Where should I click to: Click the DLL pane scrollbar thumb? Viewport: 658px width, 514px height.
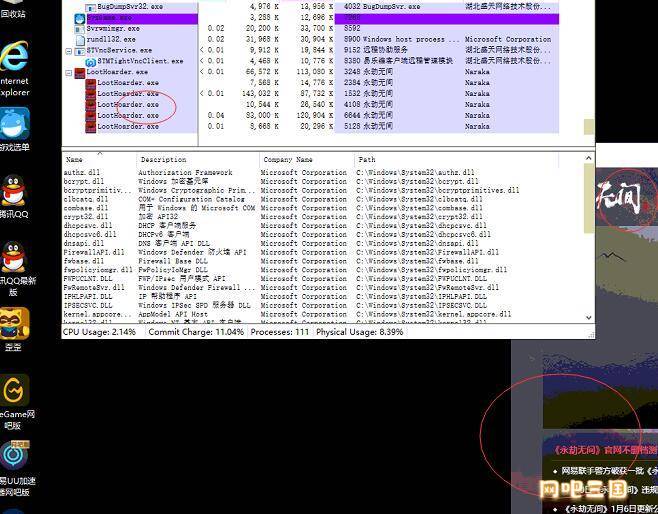588,198
